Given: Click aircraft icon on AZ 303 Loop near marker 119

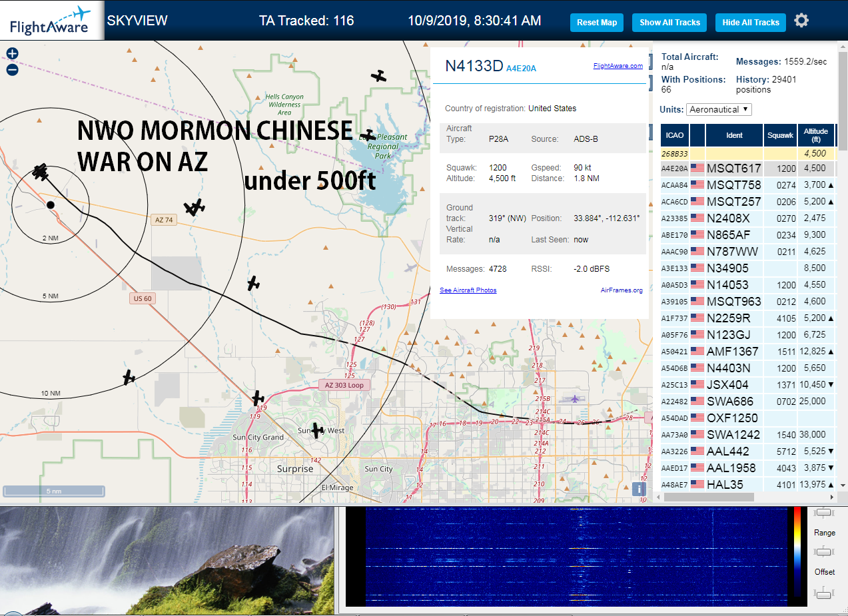Looking at the screenshot, I should [258, 398].
